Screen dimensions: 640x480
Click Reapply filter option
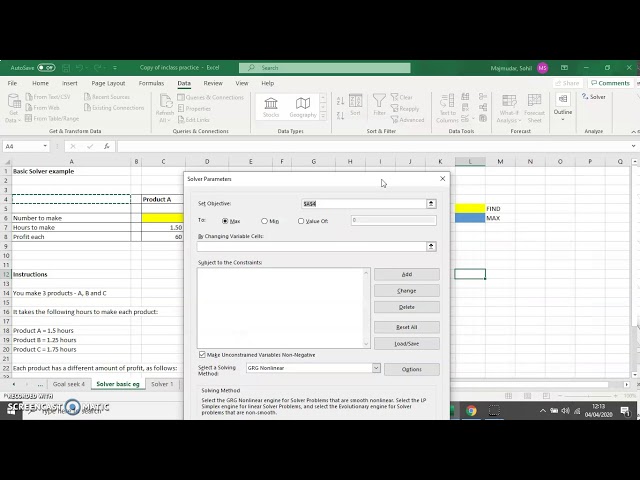(405, 109)
